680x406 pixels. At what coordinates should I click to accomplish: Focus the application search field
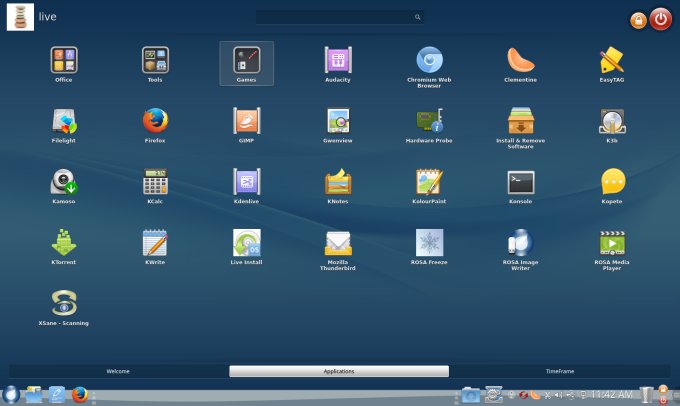340,17
